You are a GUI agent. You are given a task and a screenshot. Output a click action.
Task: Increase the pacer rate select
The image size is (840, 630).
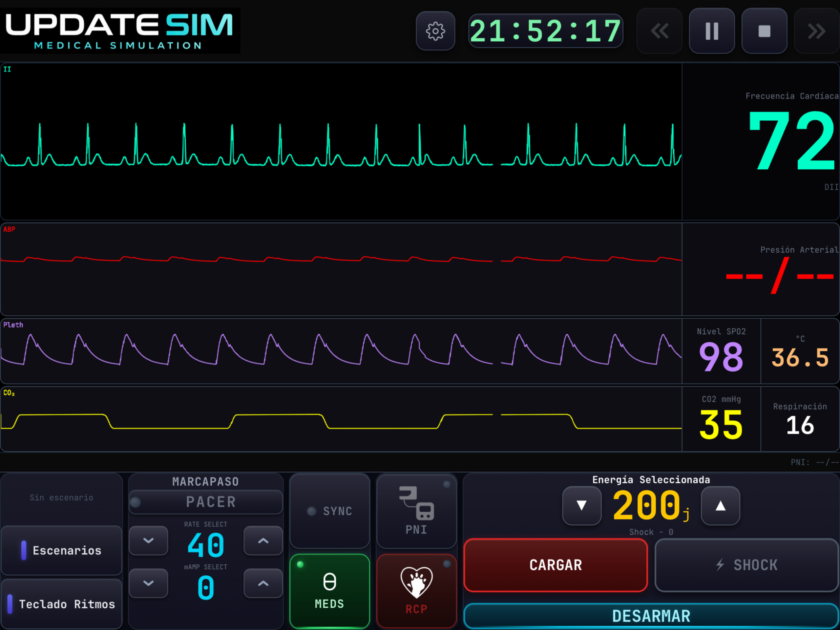(x=263, y=540)
